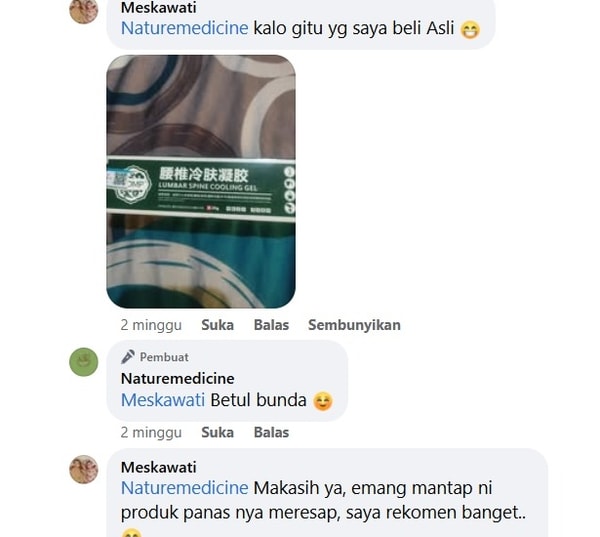The height and width of the screenshot is (537, 600).
Task: Open the Lumbar Spine Cooling Gel photo
Action: point(201,181)
